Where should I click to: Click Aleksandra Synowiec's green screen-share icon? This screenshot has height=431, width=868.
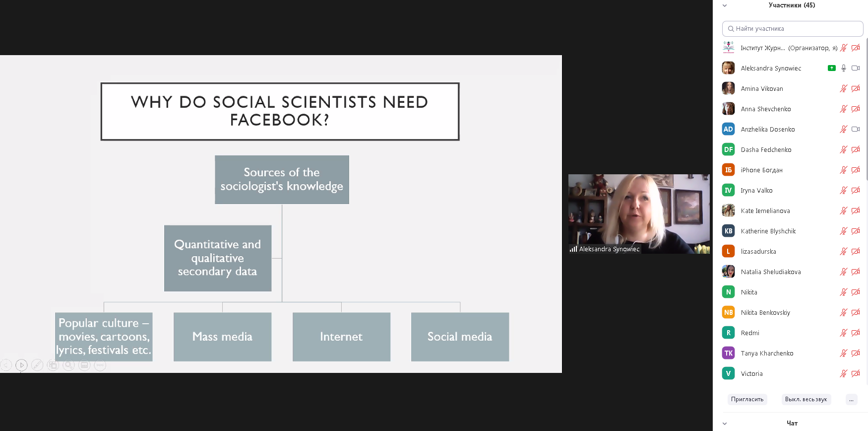(x=832, y=68)
